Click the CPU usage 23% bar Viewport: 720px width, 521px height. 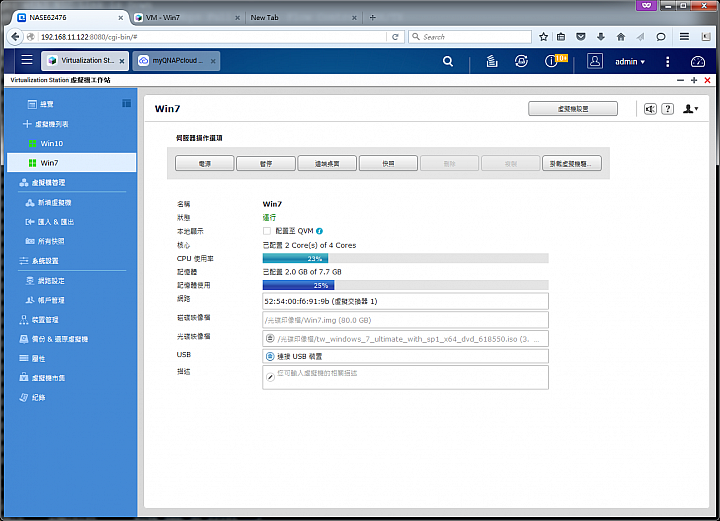(405, 258)
